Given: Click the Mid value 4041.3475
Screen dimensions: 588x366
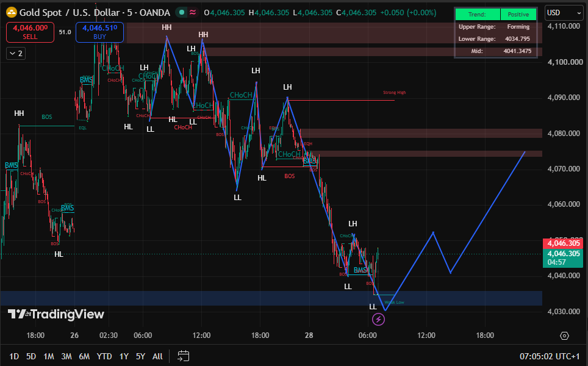Looking at the screenshot, I should (x=517, y=51).
